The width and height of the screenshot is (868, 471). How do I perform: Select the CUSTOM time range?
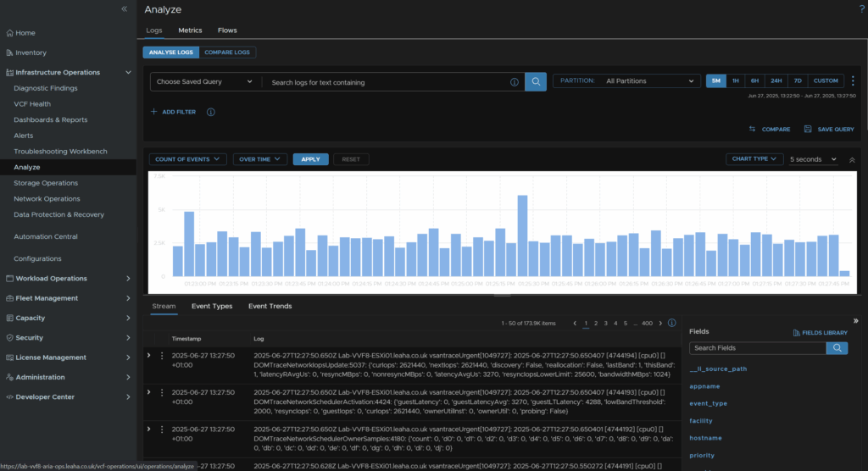[x=826, y=80]
